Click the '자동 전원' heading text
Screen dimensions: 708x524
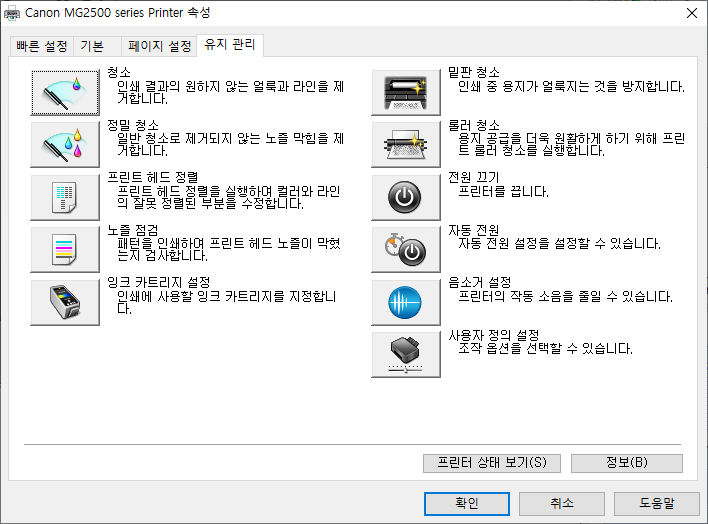coord(473,230)
